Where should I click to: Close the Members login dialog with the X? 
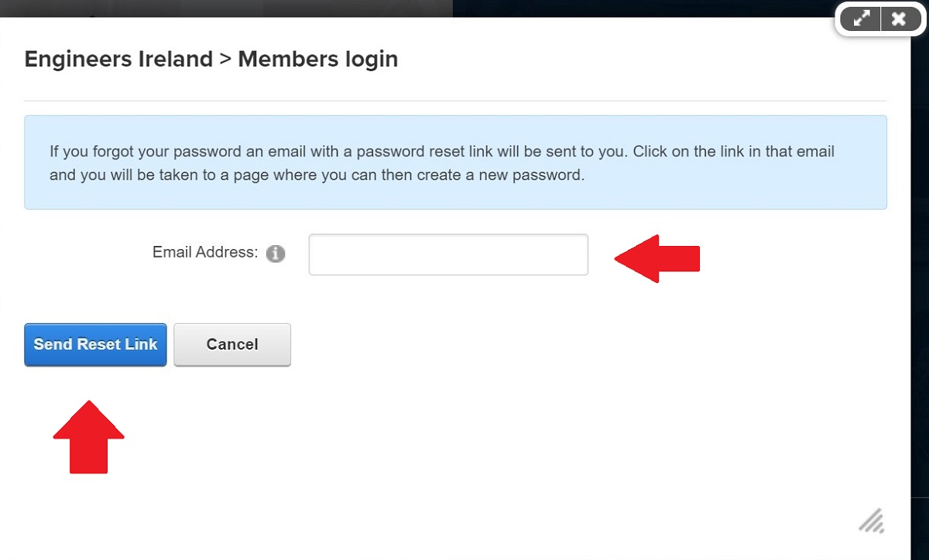coord(899,19)
